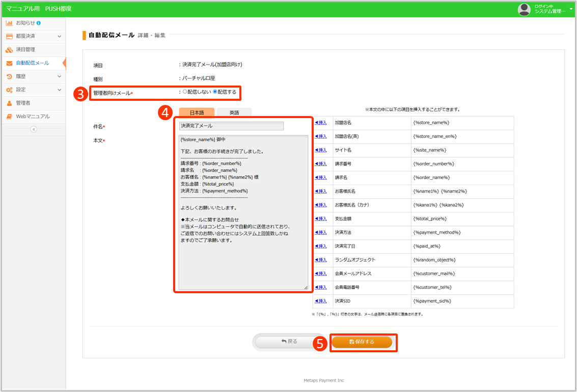Image resolution: width=577 pixels, height=392 pixels.
Task: Expand the 履歴 submenu chevron
Action: click(59, 76)
